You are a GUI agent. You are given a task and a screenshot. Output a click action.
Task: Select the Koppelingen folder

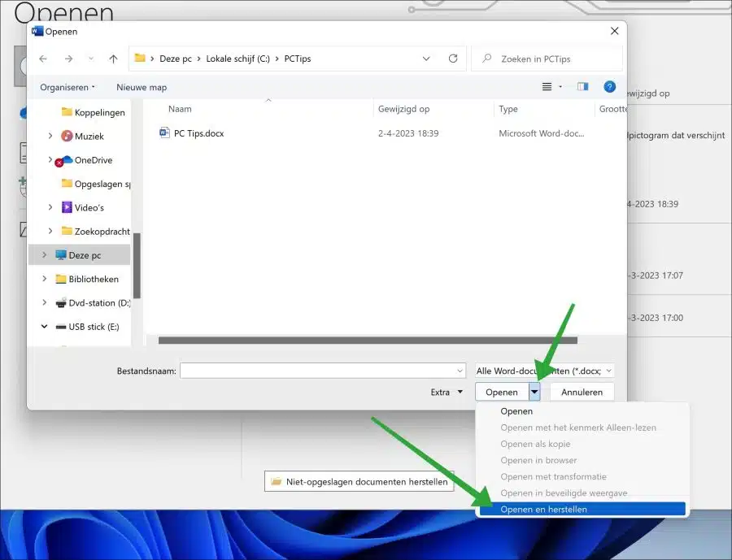[x=94, y=112]
